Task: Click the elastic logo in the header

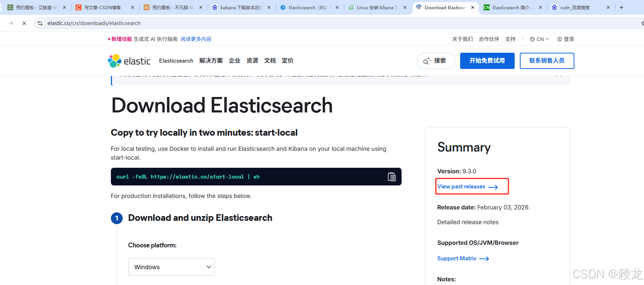Action: click(x=129, y=61)
